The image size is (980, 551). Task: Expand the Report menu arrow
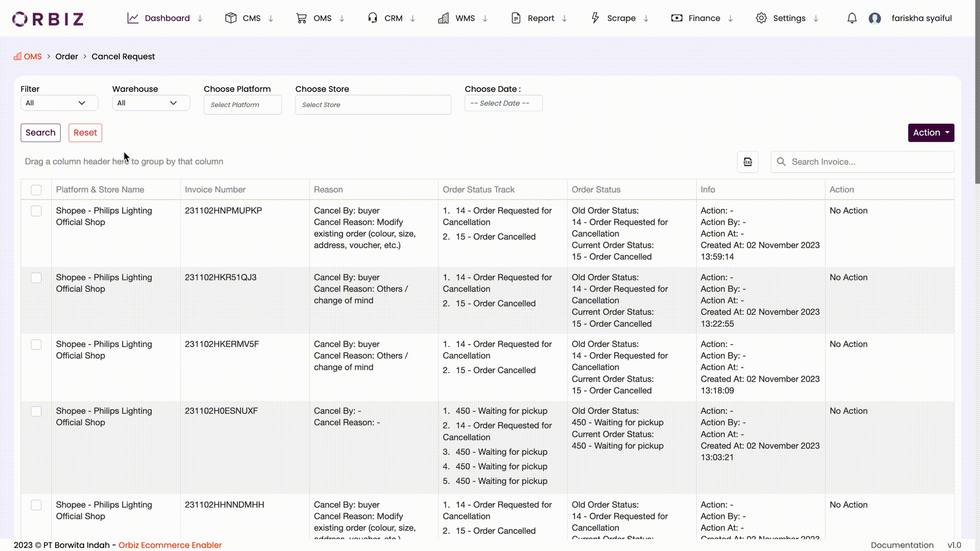[565, 18]
